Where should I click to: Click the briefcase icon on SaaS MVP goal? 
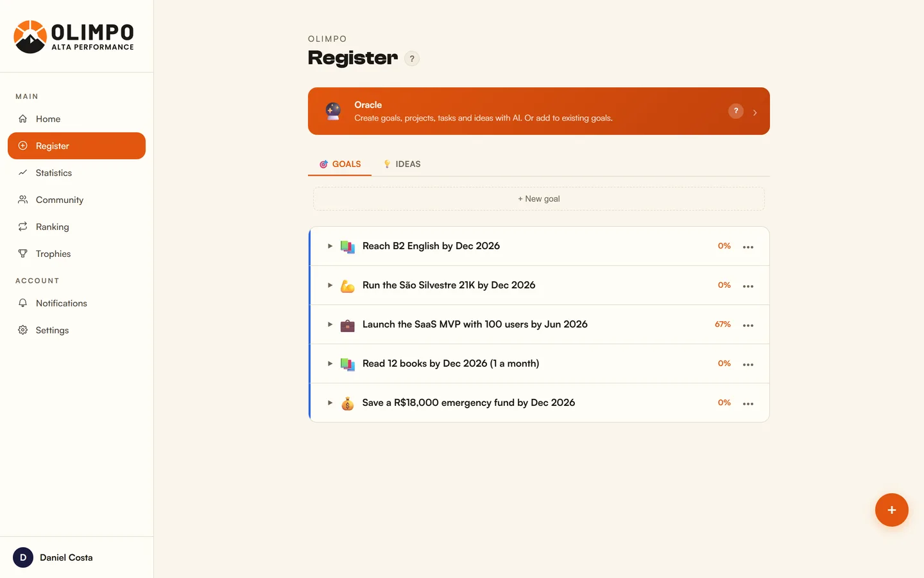(348, 325)
